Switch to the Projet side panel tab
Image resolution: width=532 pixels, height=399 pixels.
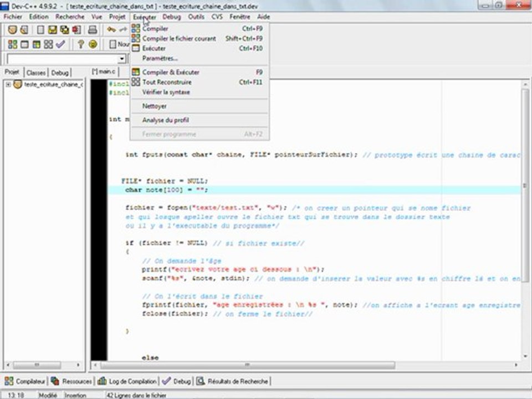pos(12,72)
